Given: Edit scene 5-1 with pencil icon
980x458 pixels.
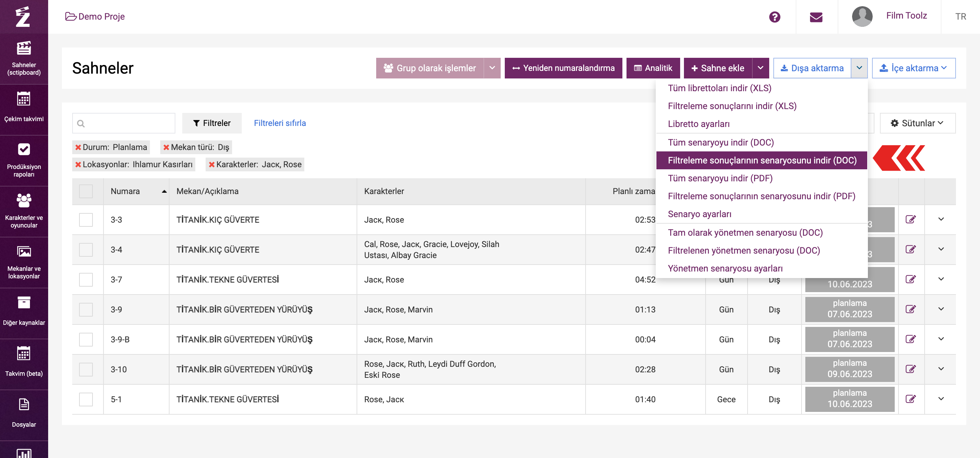Looking at the screenshot, I should point(911,399).
